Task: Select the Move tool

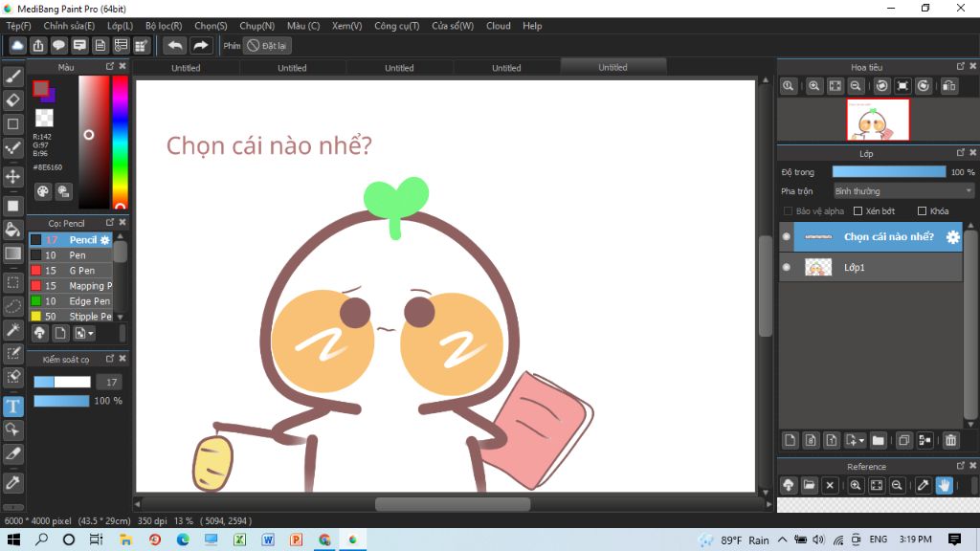Action: (13, 176)
